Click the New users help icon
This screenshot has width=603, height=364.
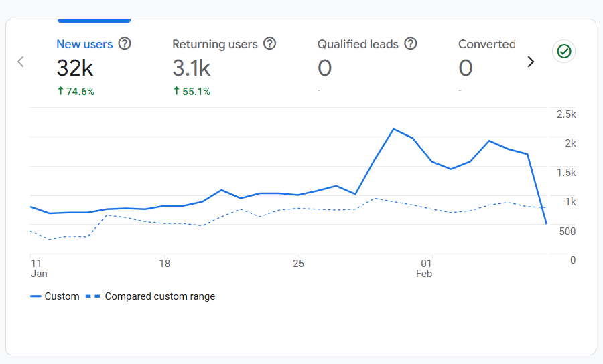(x=125, y=44)
